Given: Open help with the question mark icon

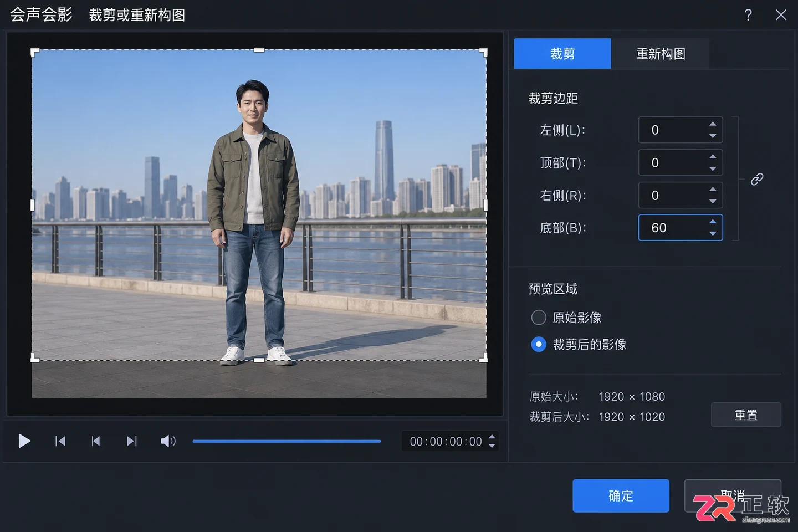Looking at the screenshot, I should (748, 15).
